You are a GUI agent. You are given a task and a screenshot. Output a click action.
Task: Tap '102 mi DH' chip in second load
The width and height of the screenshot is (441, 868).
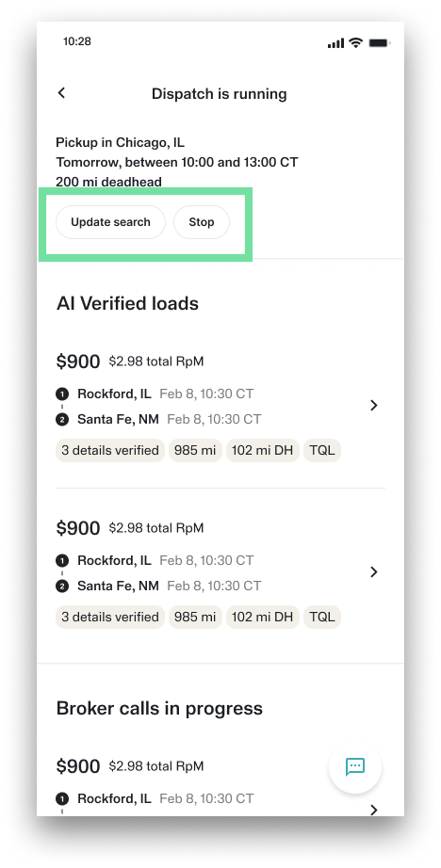click(263, 618)
